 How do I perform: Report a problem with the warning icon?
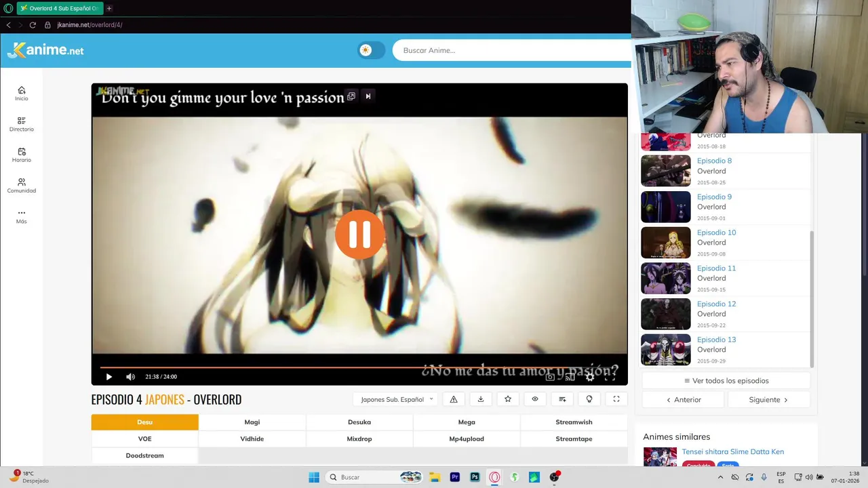coord(454,399)
